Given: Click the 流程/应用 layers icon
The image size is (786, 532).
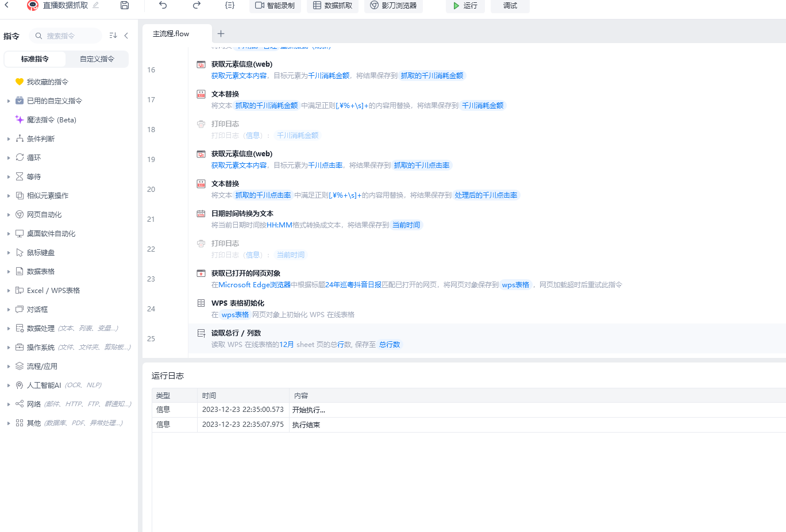Looking at the screenshot, I should 20,367.
